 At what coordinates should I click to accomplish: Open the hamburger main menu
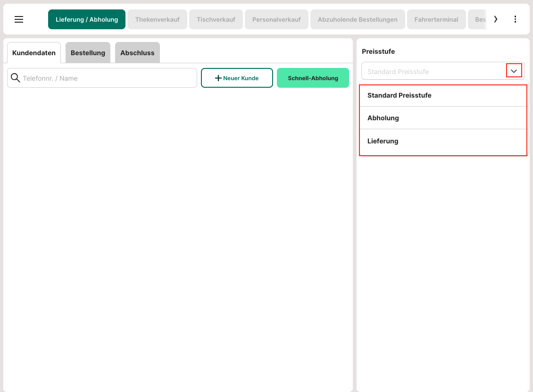coord(19,19)
